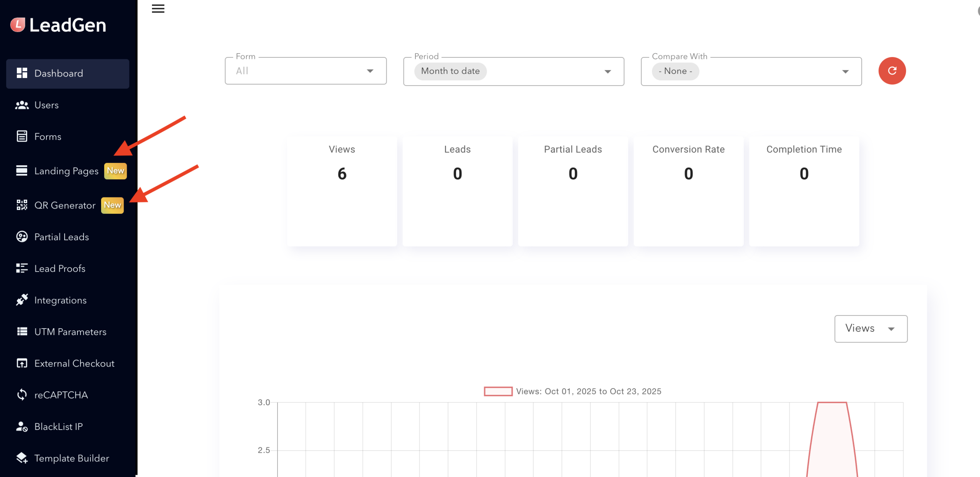The width and height of the screenshot is (980, 477).
Task: Toggle the Views legend in chart
Action: coord(498,391)
